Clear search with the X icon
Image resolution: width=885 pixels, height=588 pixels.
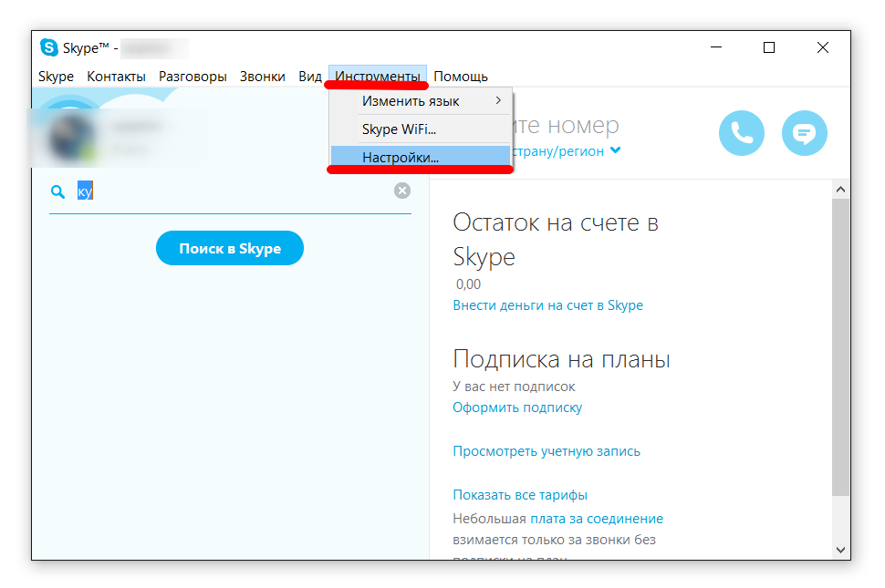pos(402,191)
